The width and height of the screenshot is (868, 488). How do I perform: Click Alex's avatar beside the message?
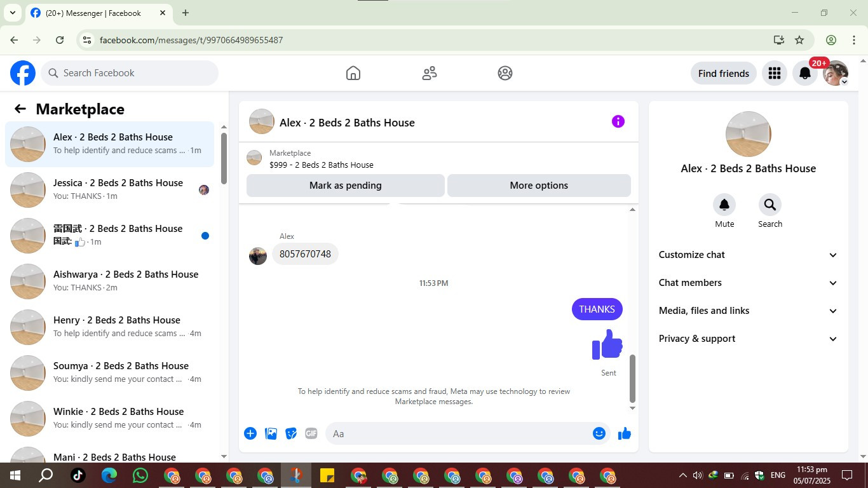point(258,256)
